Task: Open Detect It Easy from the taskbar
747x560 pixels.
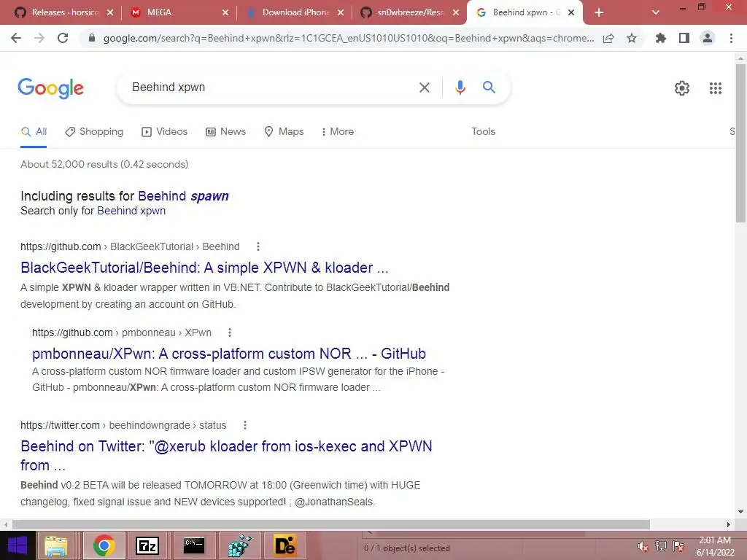Action: (x=285, y=545)
